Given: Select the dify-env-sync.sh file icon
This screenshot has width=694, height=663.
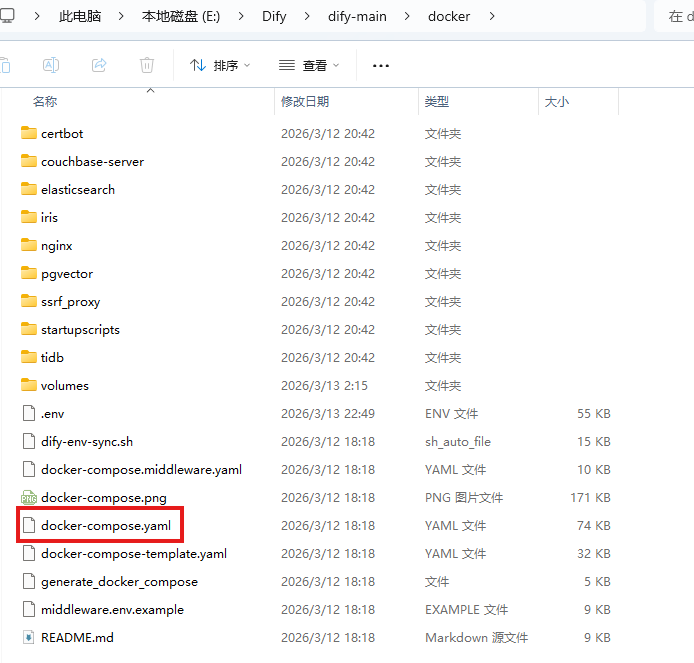Looking at the screenshot, I should point(29,441).
